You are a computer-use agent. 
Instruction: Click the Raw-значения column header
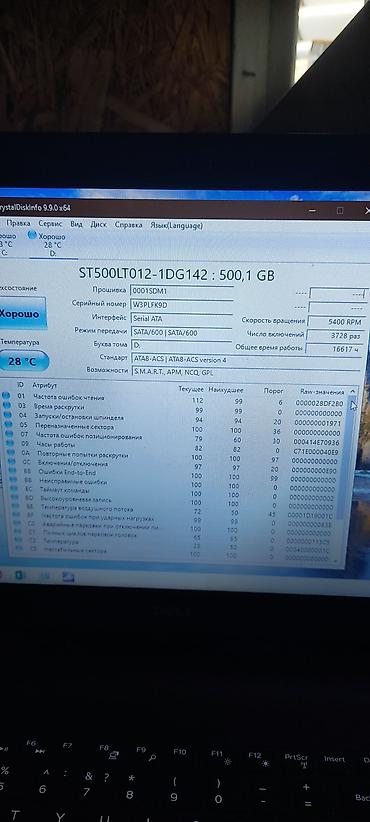pyautogui.click(x=322, y=392)
